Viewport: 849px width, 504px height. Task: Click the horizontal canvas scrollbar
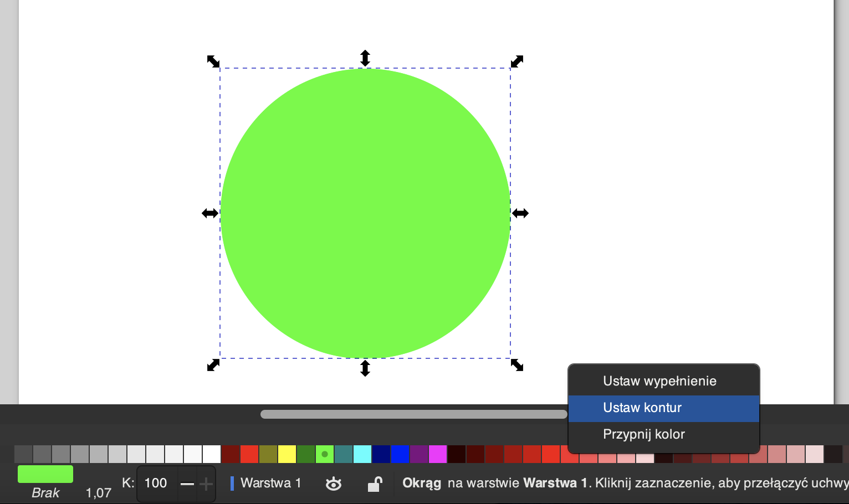tap(413, 414)
